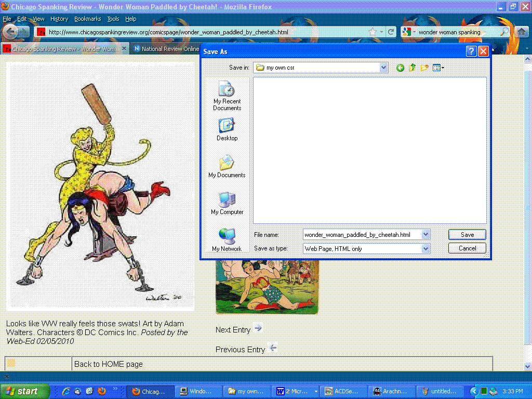The width and height of the screenshot is (532, 399).
Task: Click the page vertical scrollbar down arrow
Action: pos(528,366)
